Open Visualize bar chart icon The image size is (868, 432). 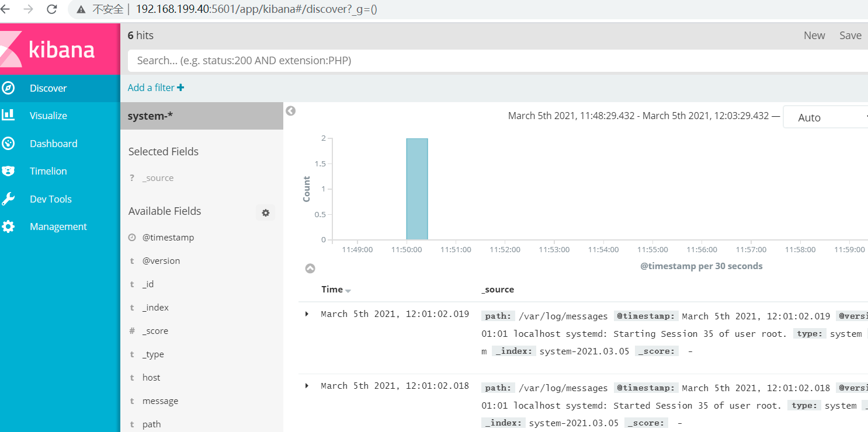tap(8, 115)
